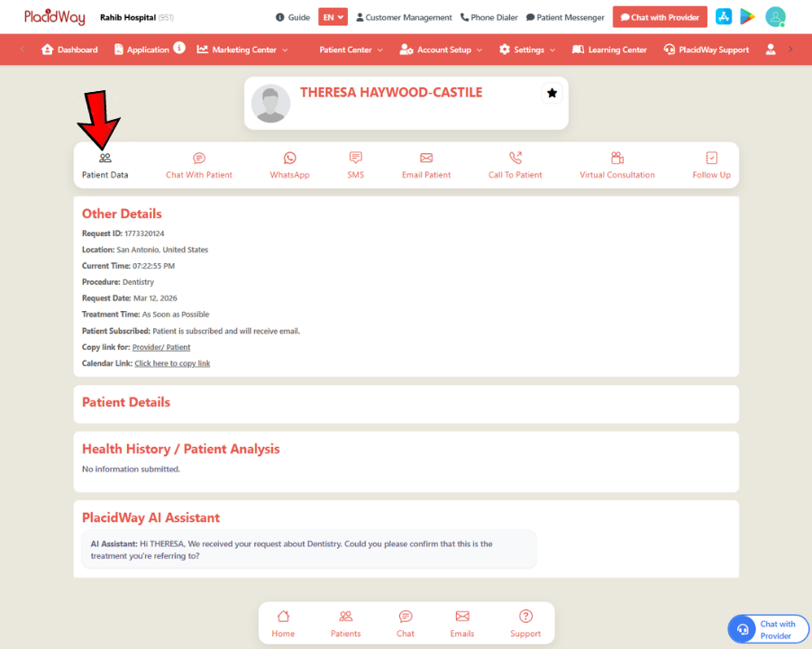The width and height of the screenshot is (812, 649).
Task: Toggle the favorite star for Theresa Haywood-Castile
Action: [x=552, y=92]
